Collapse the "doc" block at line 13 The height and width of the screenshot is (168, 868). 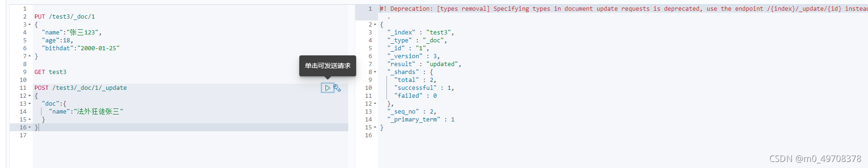(30, 104)
